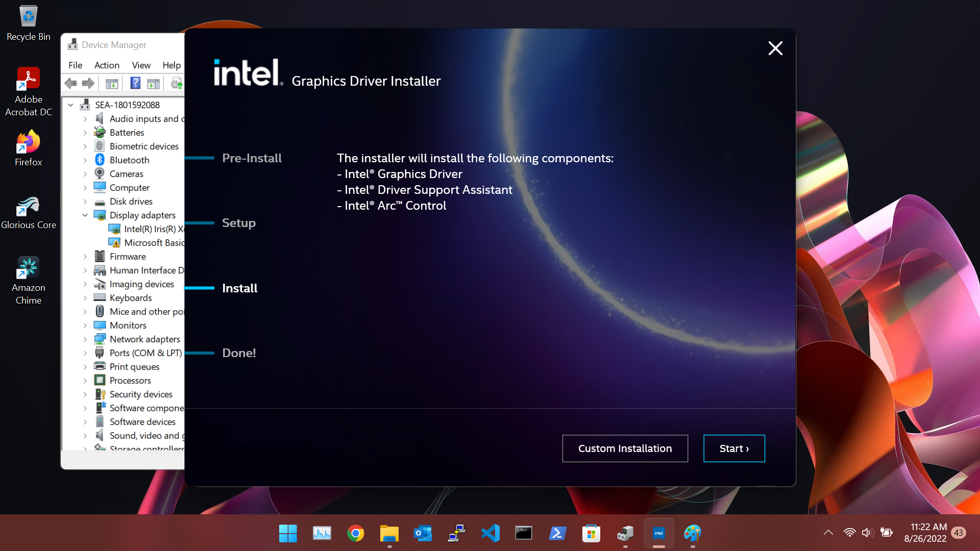Select Software devices tree item

[142, 421]
